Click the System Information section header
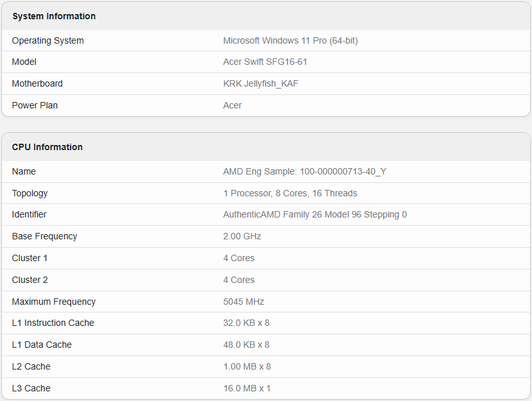This screenshot has width=532, height=401. tap(54, 16)
